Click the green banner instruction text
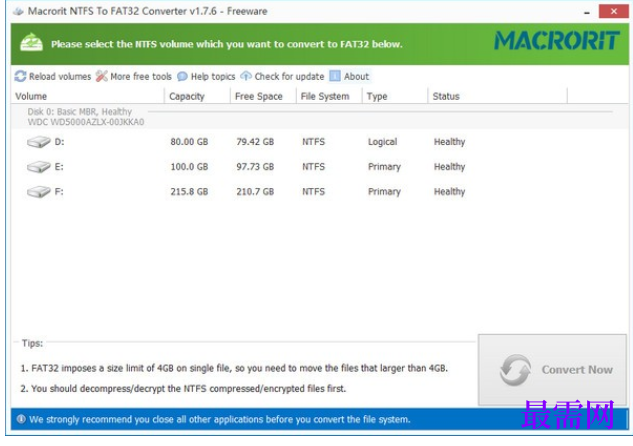This screenshot has height=446, width=633. 227,44
